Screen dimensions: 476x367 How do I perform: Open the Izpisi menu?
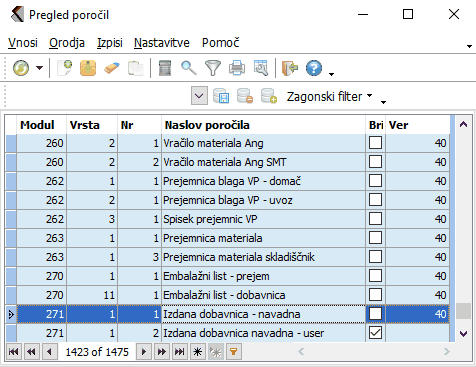click(x=110, y=43)
